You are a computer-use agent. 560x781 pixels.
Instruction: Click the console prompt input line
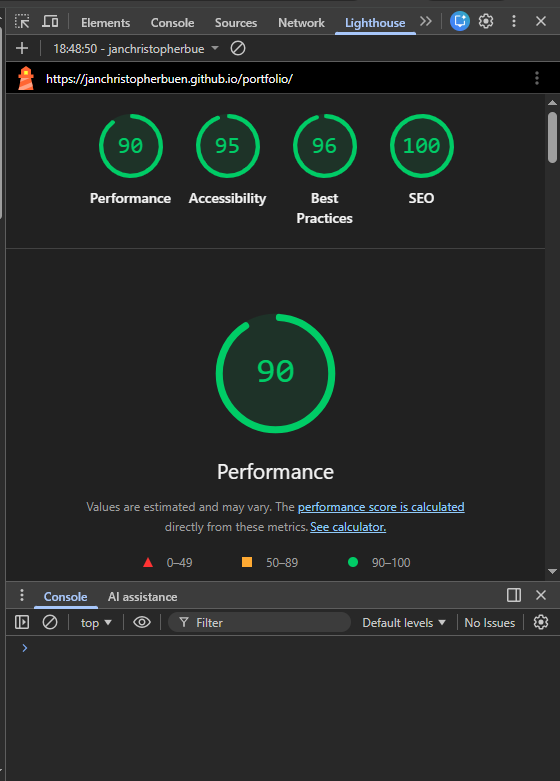pos(283,648)
